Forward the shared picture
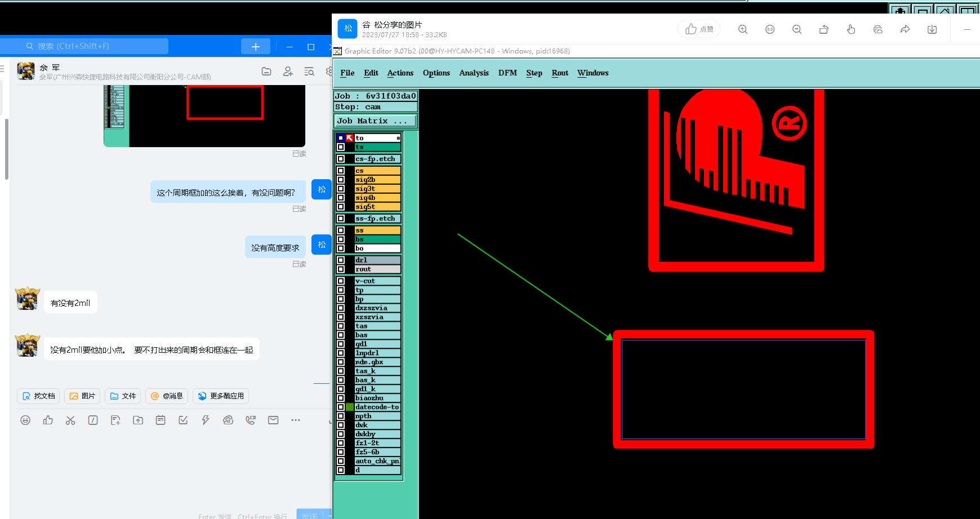 tap(905, 29)
